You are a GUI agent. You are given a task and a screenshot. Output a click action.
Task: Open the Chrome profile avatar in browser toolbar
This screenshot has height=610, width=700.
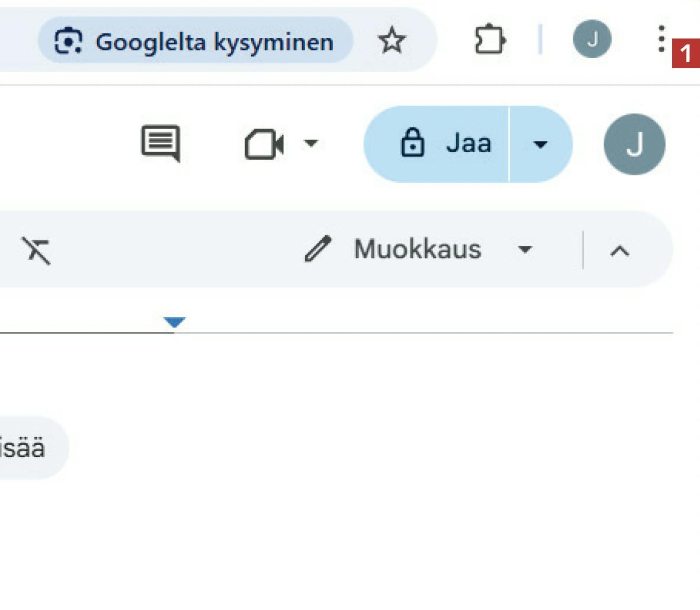(592, 40)
